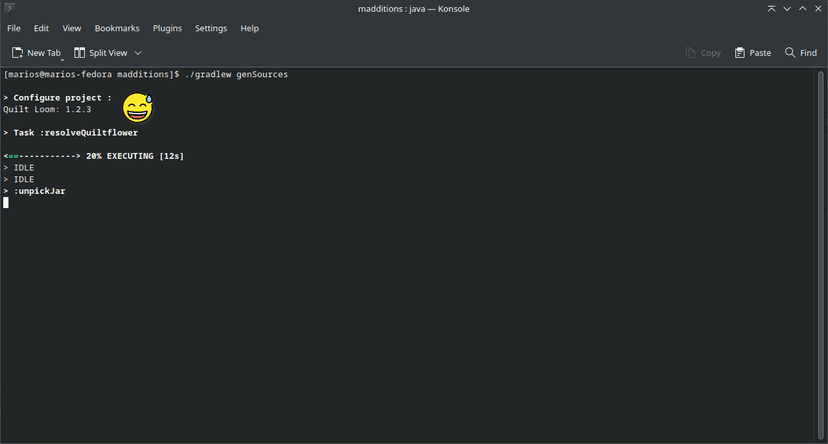Open the Edit menu
828x444 pixels.
(41, 29)
